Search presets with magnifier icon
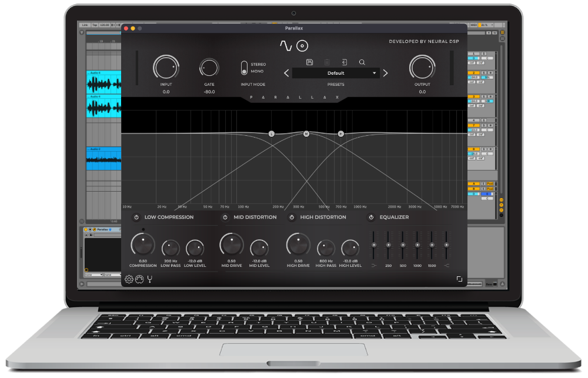 362,62
